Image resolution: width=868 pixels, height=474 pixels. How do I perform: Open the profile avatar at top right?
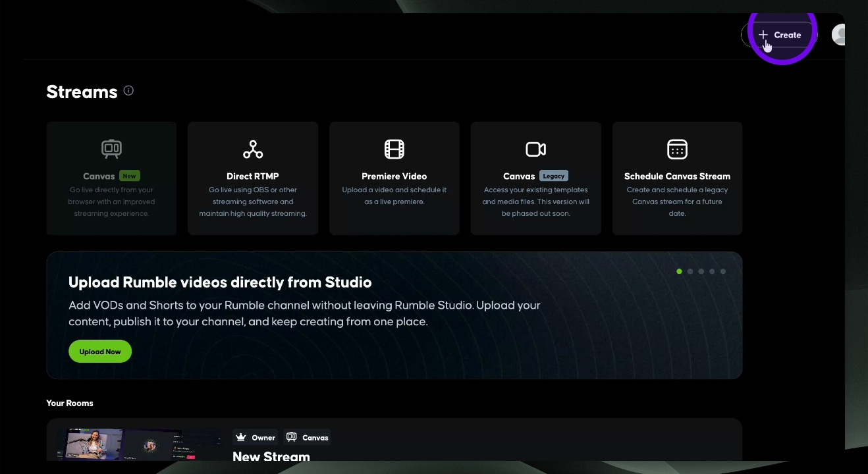pos(838,35)
